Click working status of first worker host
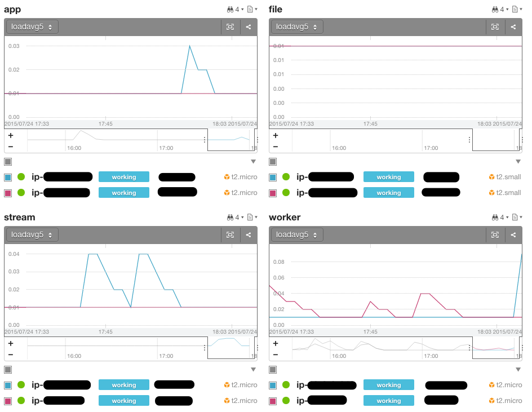532x412 pixels. pos(389,385)
